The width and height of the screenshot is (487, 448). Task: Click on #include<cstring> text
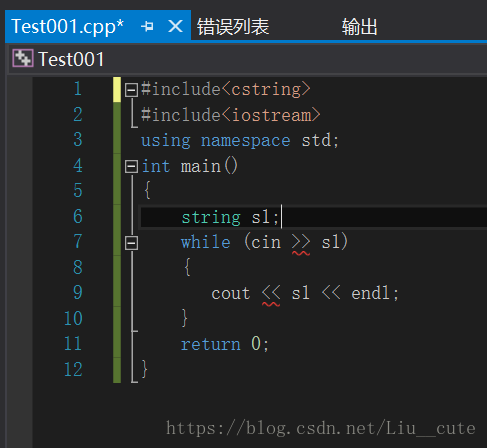[226, 89]
